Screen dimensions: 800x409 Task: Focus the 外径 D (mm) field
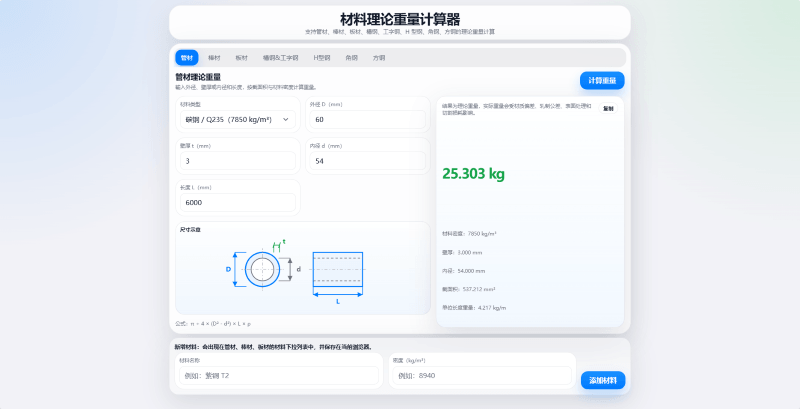coord(367,119)
